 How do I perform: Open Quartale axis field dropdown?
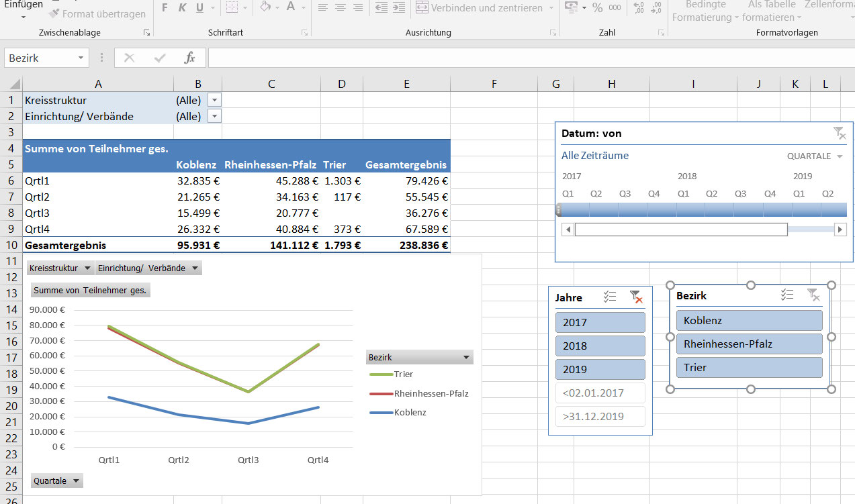[57, 481]
